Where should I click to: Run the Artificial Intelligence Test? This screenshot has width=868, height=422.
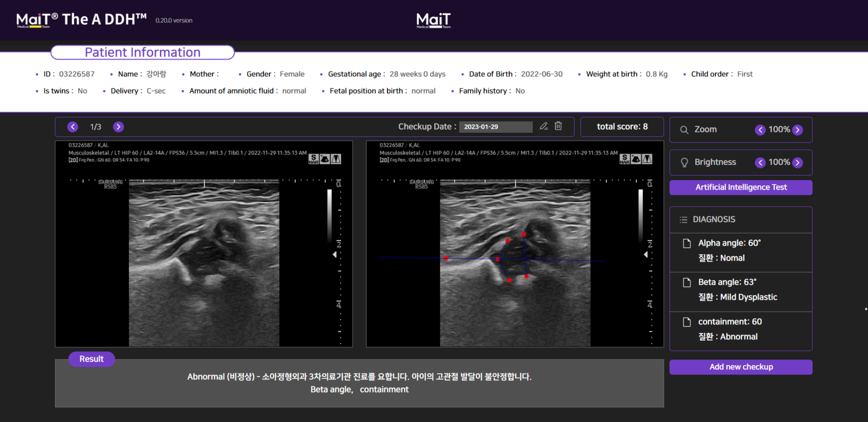click(x=741, y=188)
